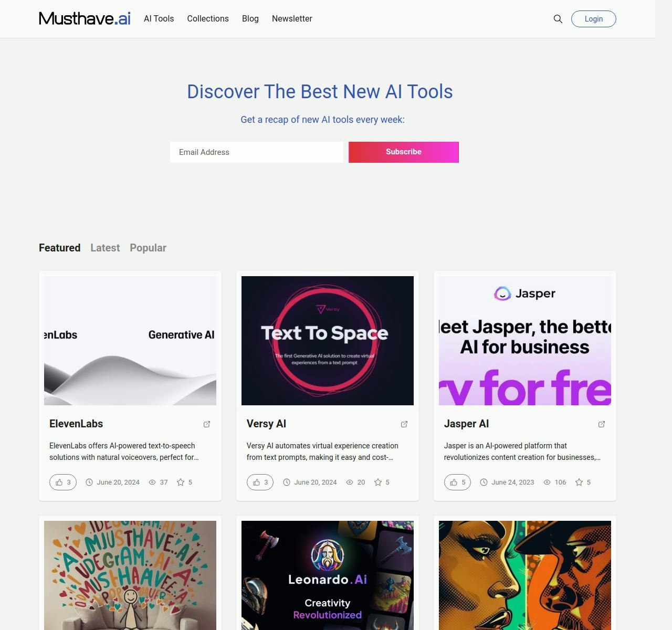Click the Login button
Image resolution: width=672 pixels, height=630 pixels.
593,19
